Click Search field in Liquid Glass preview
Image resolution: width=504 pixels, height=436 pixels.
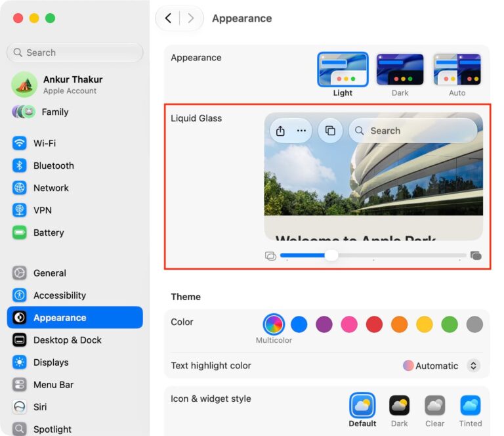tap(413, 131)
